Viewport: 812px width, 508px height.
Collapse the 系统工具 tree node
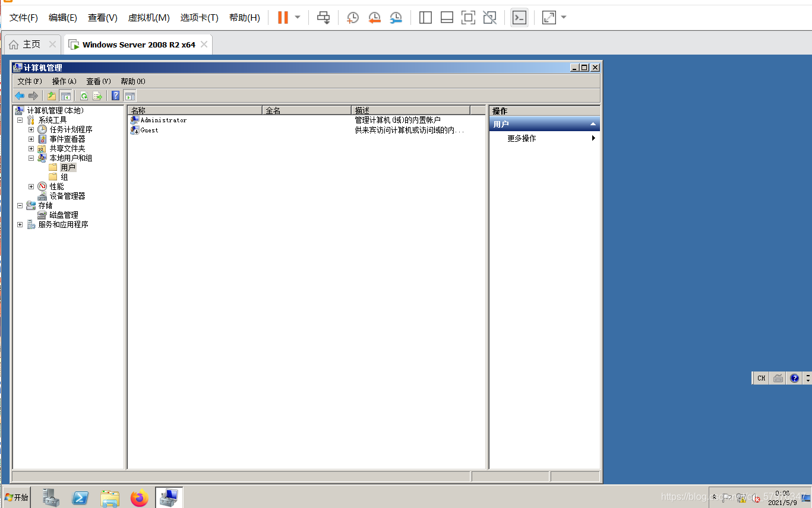coord(20,120)
